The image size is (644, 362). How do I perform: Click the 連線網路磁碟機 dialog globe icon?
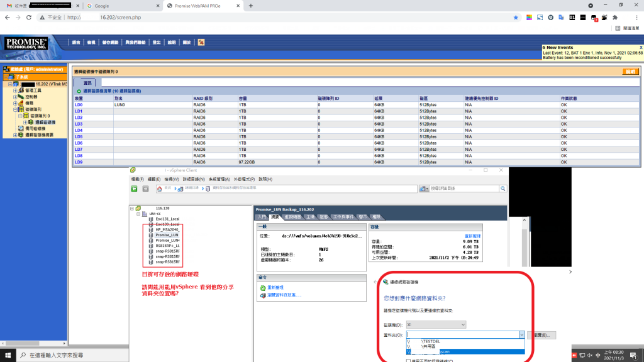pyautogui.click(x=386, y=282)
